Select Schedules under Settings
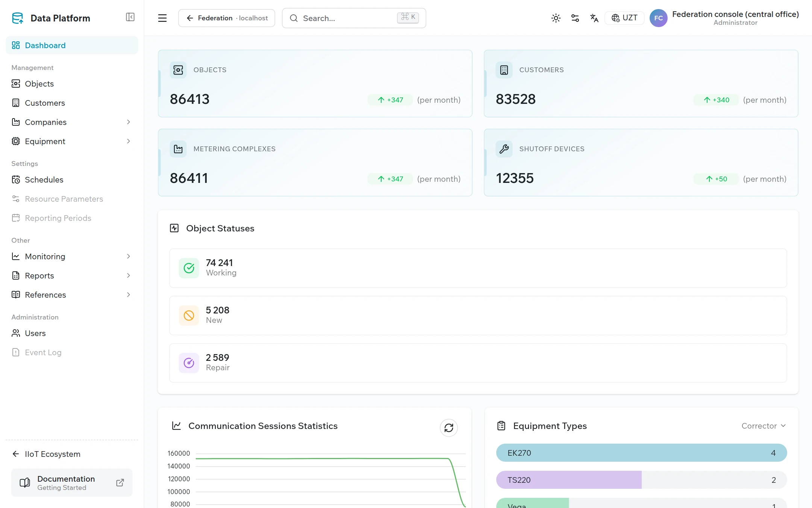 coord(72,179)
